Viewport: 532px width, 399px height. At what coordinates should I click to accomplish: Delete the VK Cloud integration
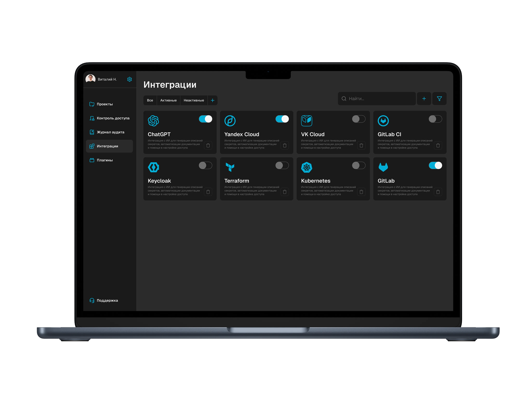pos(361,145)
